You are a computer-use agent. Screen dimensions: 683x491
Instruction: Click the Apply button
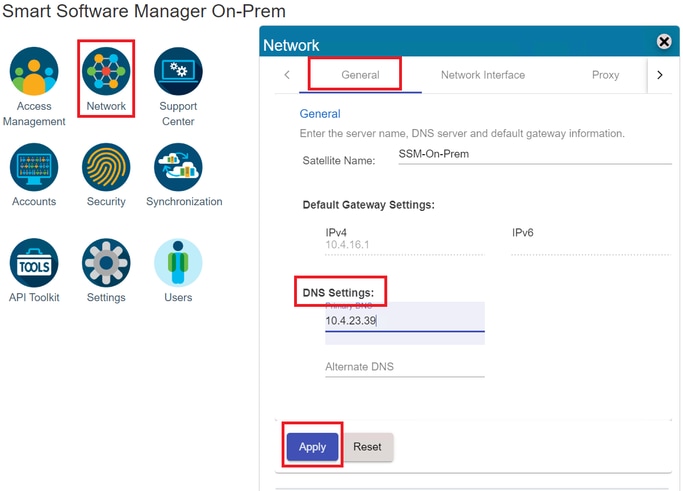(312, 447)
